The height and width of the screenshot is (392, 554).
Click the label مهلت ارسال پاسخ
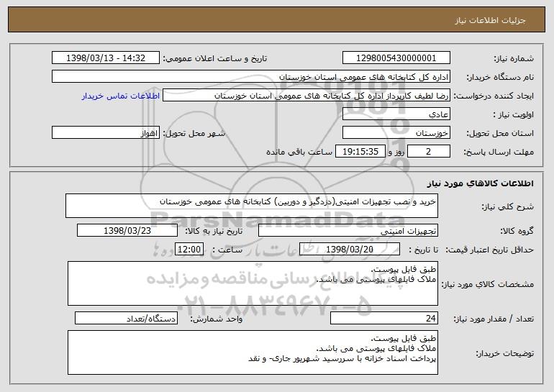[x=499, y=152]
